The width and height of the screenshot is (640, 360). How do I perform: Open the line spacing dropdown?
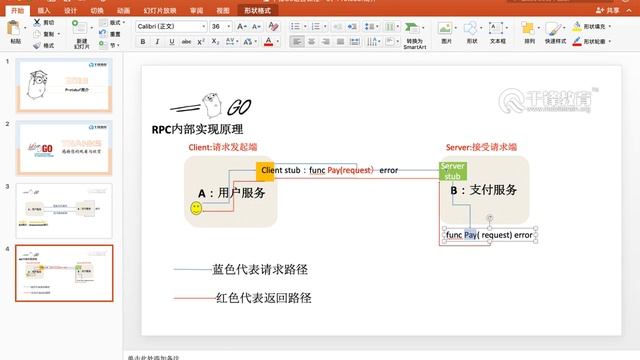[x=371, y=27]
